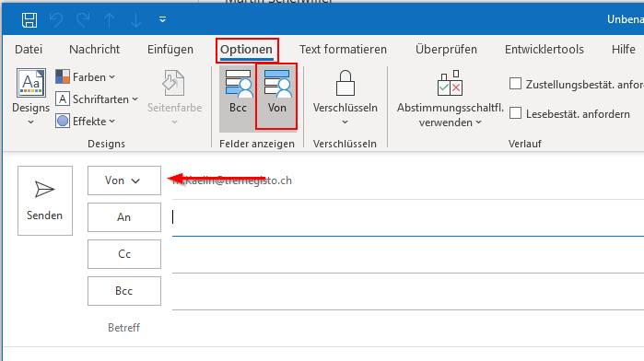Click the Save icon in title bar
Image resolution: width=644 pixels, height=361 pixels.
pos(29,19)
